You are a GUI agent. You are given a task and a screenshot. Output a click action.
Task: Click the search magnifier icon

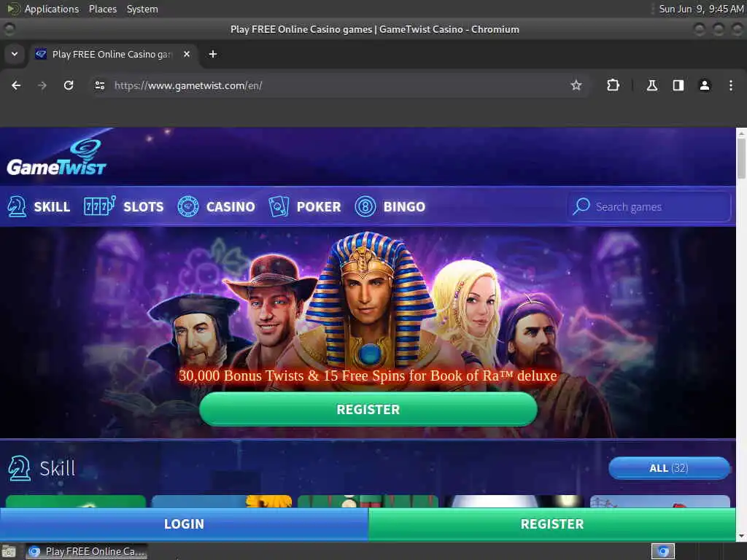click(x=581, y=206)
